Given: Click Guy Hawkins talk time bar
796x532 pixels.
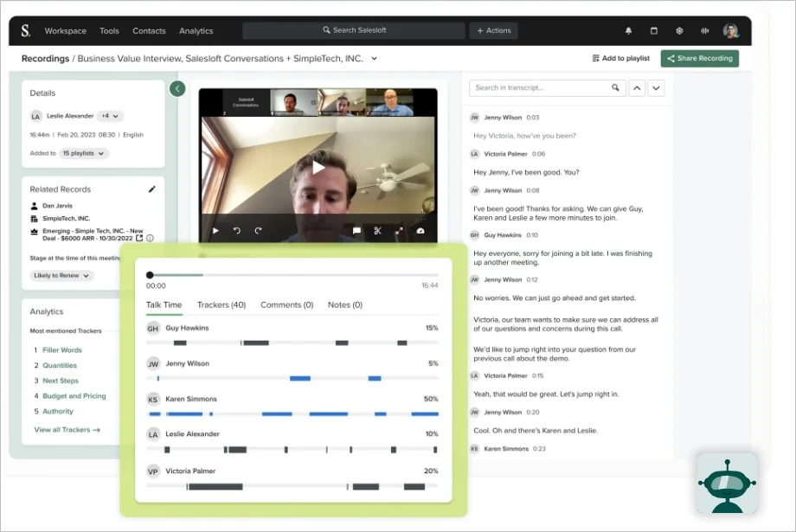Looking at the screenshot, I should tap(292, 343).
